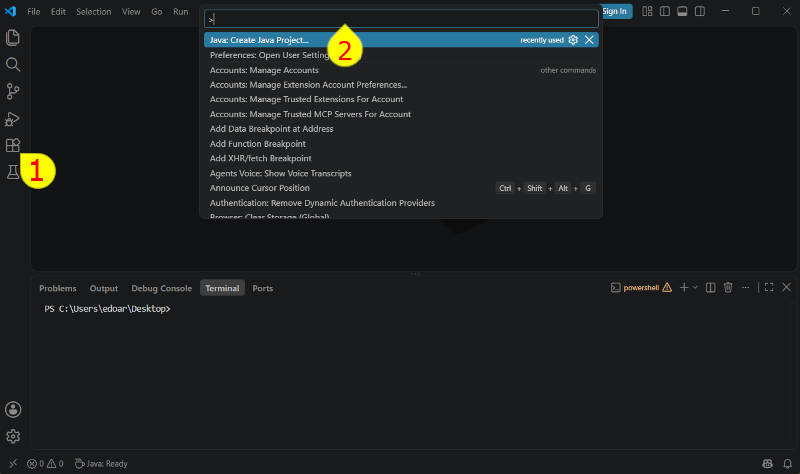Open the Go menu
The image size is (800, 474).
point(157,11)
